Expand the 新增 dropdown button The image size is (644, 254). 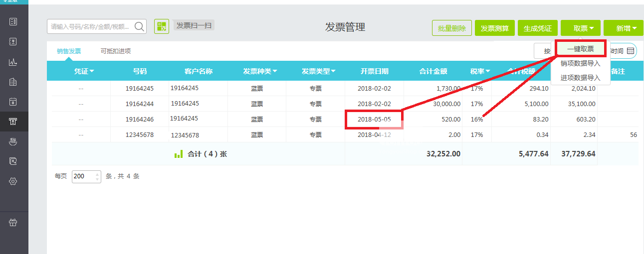point(624,28)
